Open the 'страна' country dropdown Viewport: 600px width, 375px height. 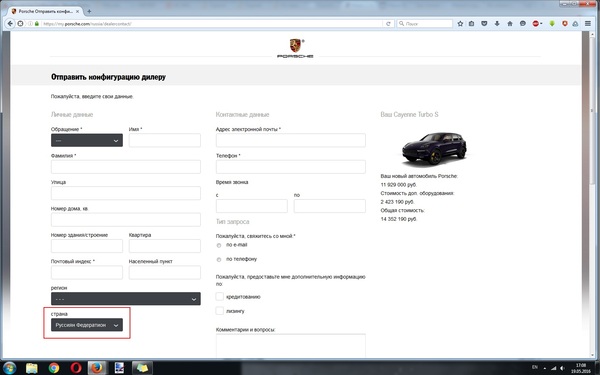click(87, 325)
